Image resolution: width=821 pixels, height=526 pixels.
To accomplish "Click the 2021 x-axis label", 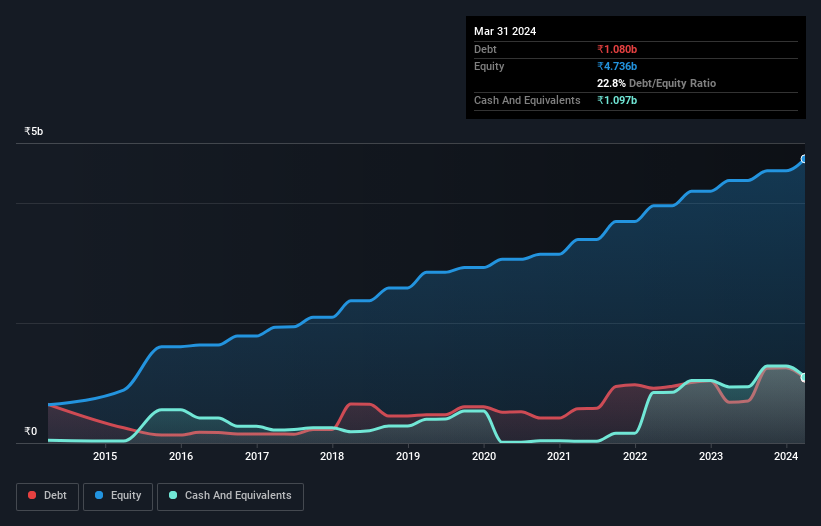I will (559, 456).
